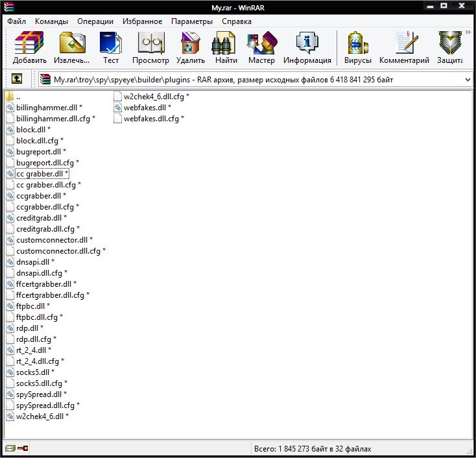Open the Комментарий (Comment) tool
This screenshot has width=476, height=458.
click(404, 47)
